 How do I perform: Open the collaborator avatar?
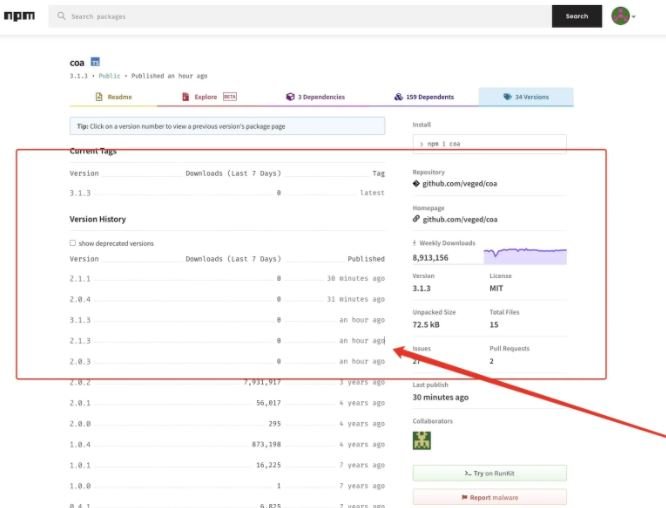[x=422, y=440]
